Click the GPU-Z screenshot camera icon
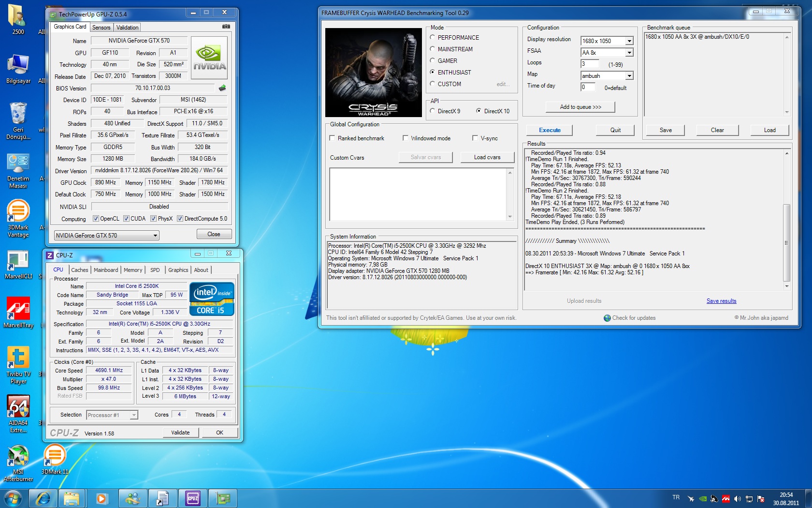 tap(226, 27)
